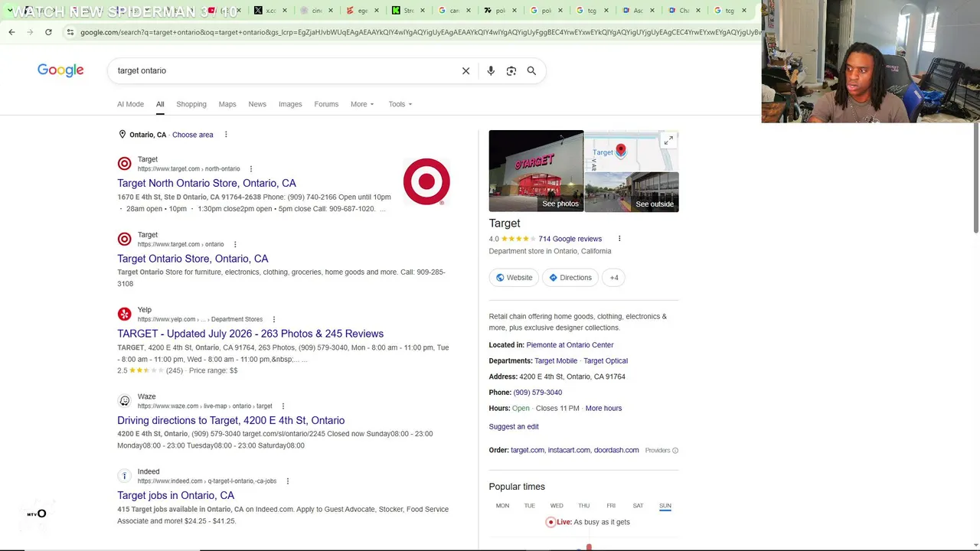Open Yelp TARGET reviews result
The height and width of the screenshot is (551, 980).
click(250, 334)
